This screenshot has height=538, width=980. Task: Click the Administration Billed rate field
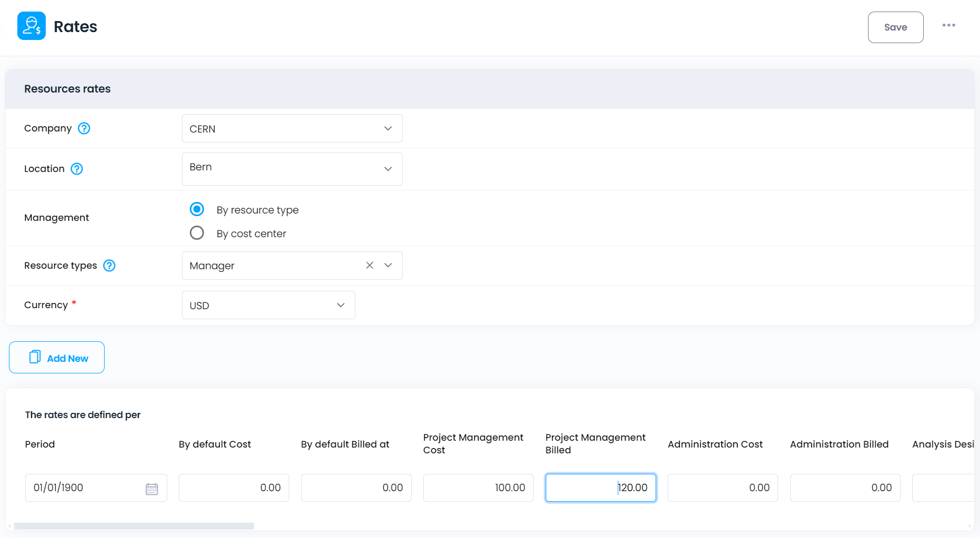(845, 488)
